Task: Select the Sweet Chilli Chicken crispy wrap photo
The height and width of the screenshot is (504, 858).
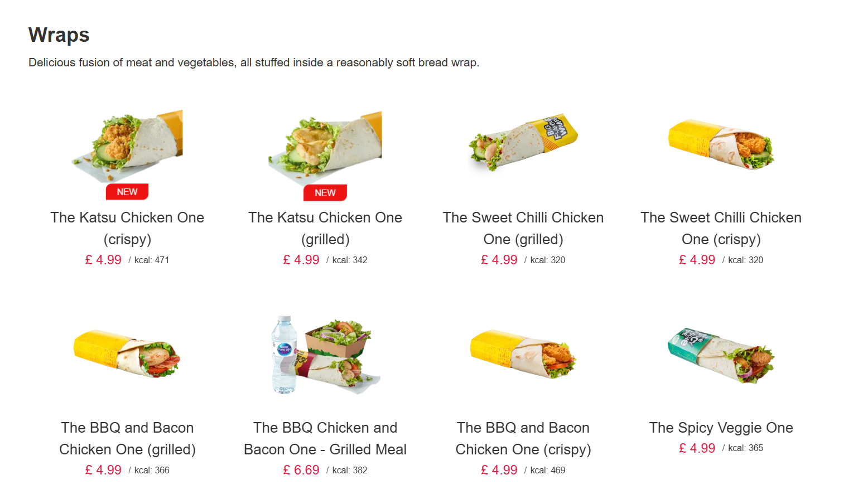Action: coord(721,144)
